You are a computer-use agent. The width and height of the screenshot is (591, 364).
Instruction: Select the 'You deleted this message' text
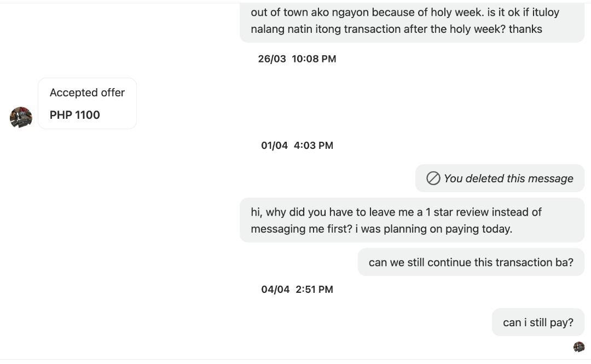(508, 178)
